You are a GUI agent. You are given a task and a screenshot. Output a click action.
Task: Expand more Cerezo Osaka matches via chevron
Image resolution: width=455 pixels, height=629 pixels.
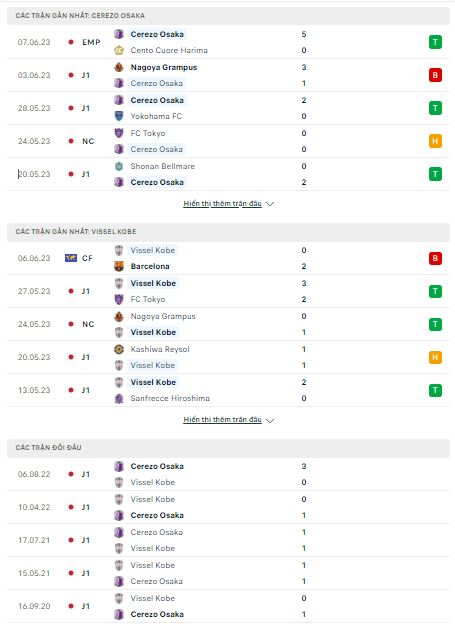coord(270,204)
